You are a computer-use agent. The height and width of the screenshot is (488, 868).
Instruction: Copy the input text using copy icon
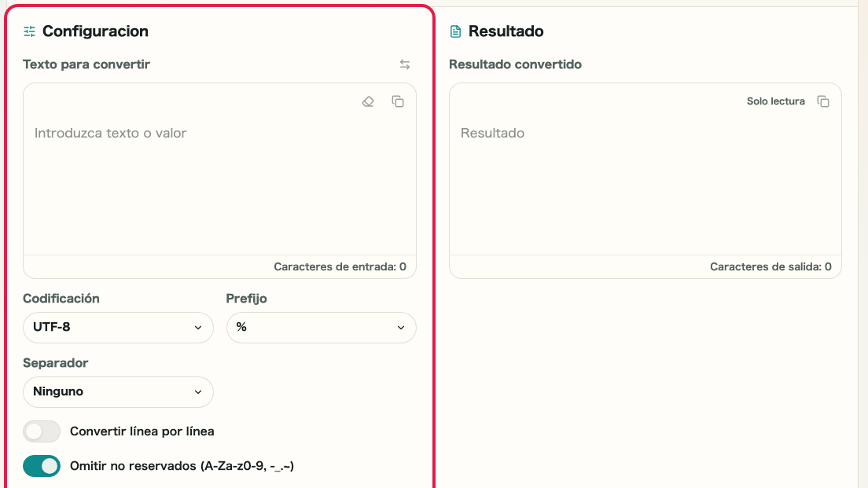coord(398,102)
